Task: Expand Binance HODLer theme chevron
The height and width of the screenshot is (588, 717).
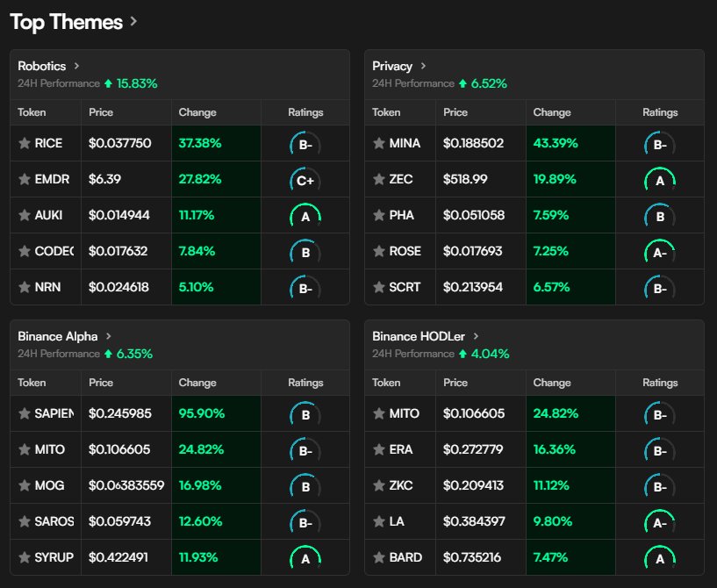Action: 476,336
